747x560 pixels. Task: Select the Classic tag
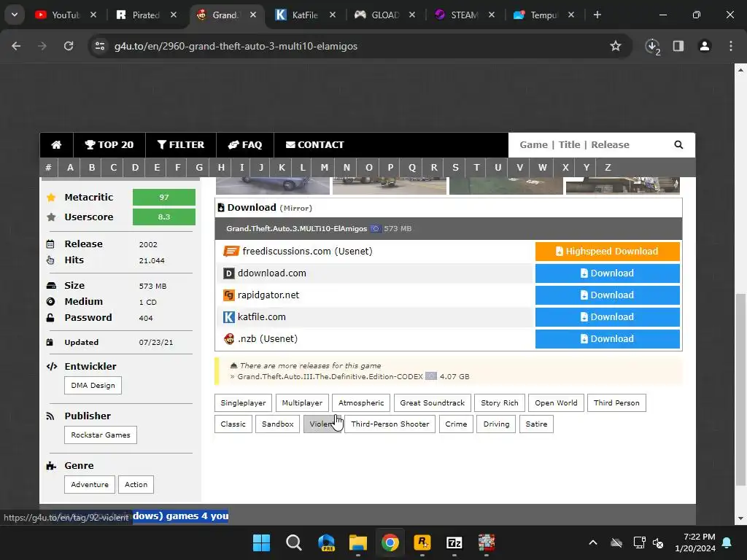[x=233, y=424]
